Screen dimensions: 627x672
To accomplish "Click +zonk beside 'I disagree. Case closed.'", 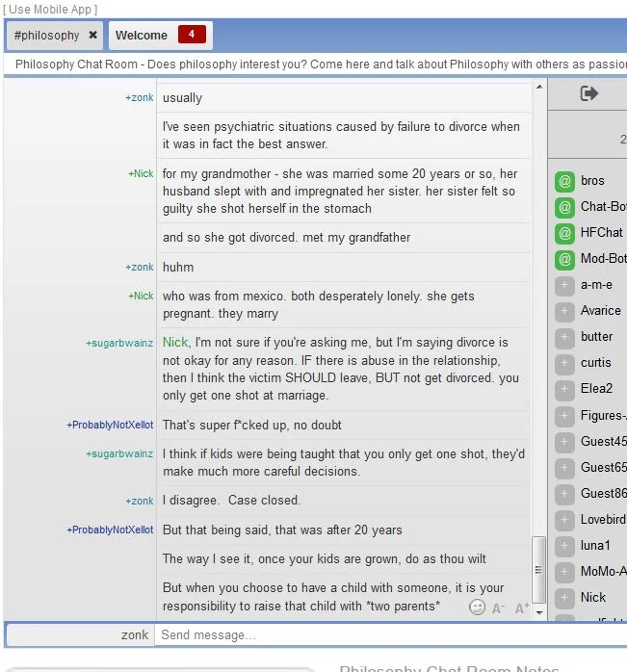I will 140,501.
